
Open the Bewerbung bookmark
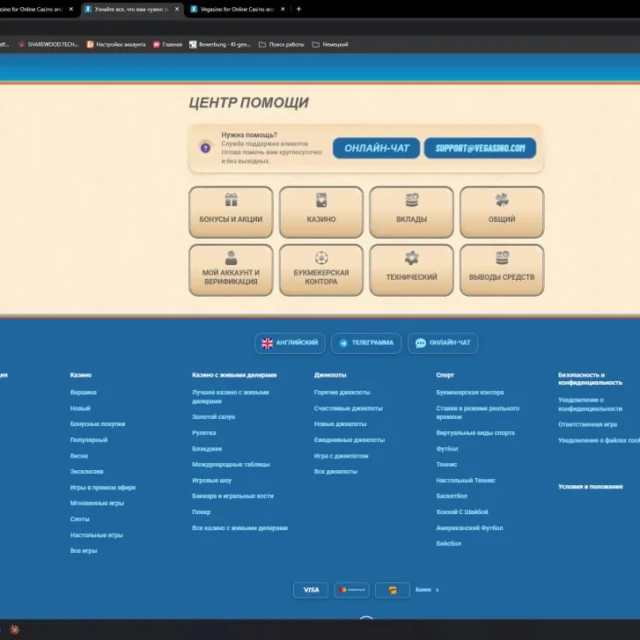coord(220,44)
